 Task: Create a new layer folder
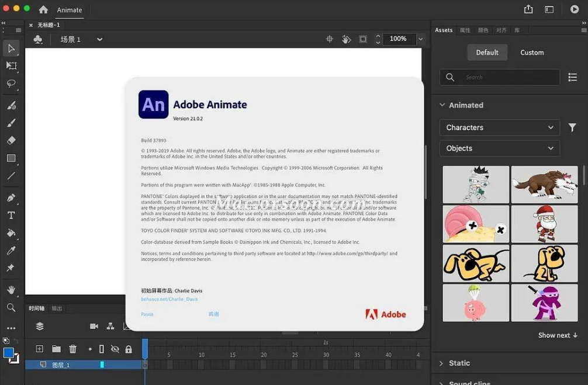(x=56, y=349)
